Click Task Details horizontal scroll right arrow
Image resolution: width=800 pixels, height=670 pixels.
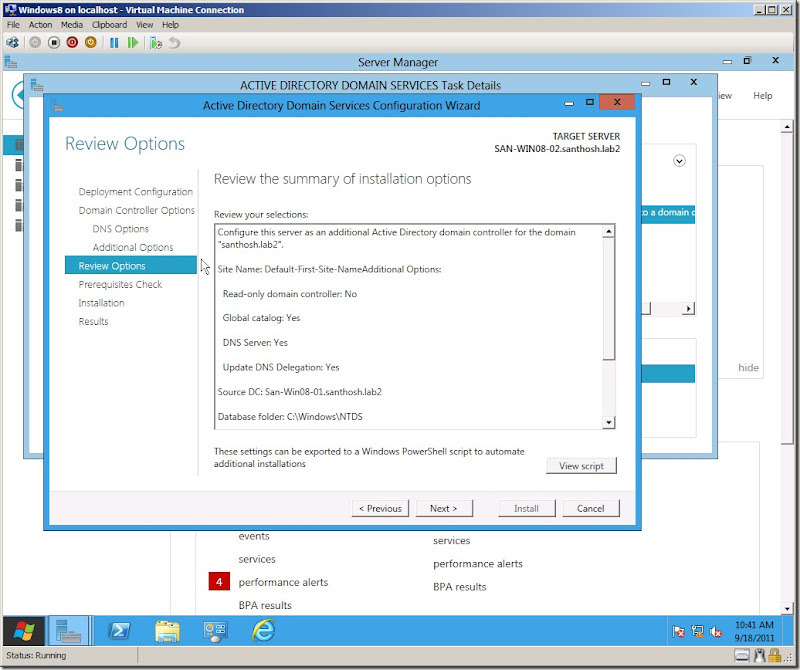pyautogui.click(x=688, y=308)
